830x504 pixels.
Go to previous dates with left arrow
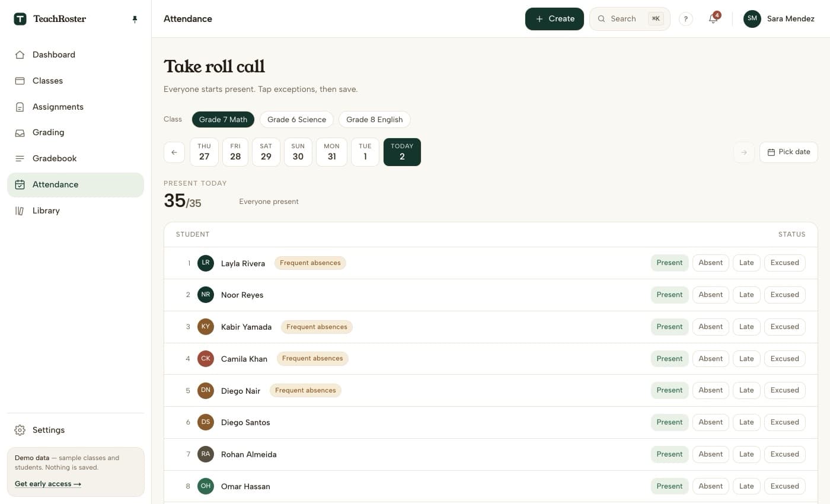coord(174,152)
